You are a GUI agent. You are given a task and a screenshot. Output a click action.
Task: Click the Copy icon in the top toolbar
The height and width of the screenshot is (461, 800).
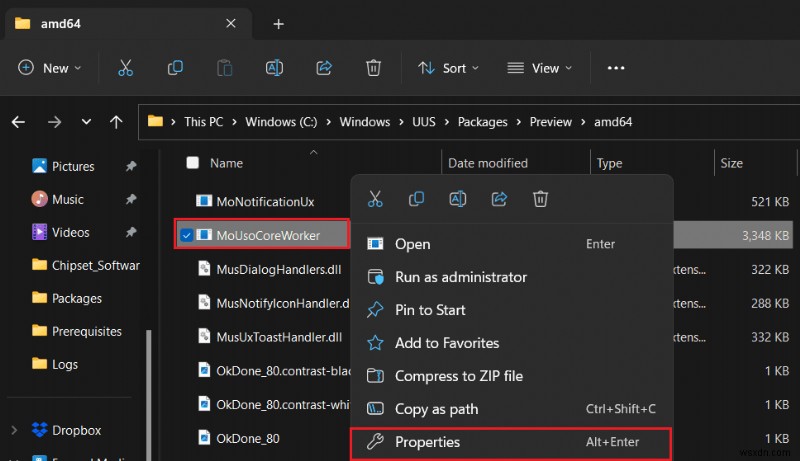click(x=175, y=68)
